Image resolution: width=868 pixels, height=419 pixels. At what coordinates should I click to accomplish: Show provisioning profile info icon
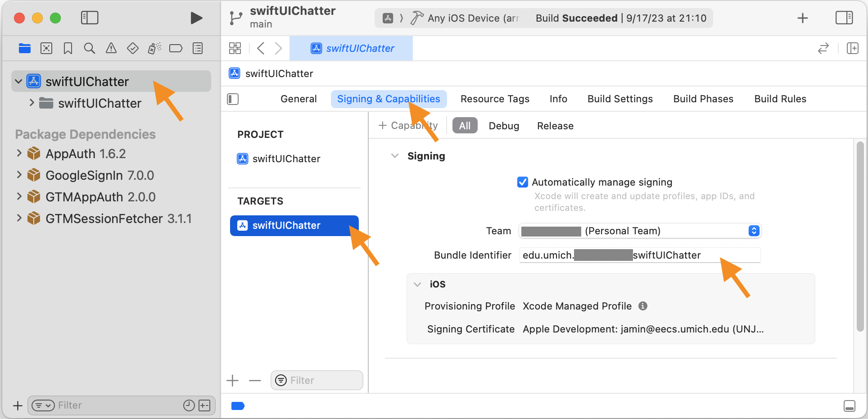pyautogui.click(x=643, y=306)
